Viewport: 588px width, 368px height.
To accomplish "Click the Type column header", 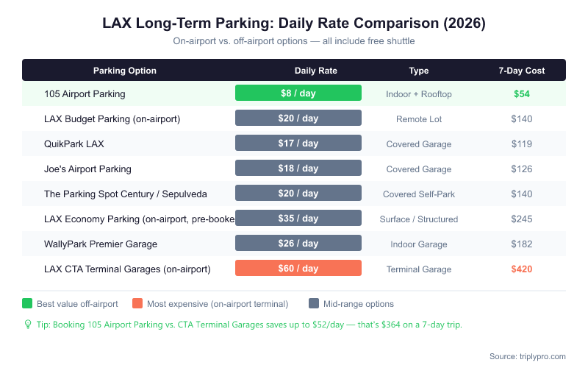I will click(419, 71).
